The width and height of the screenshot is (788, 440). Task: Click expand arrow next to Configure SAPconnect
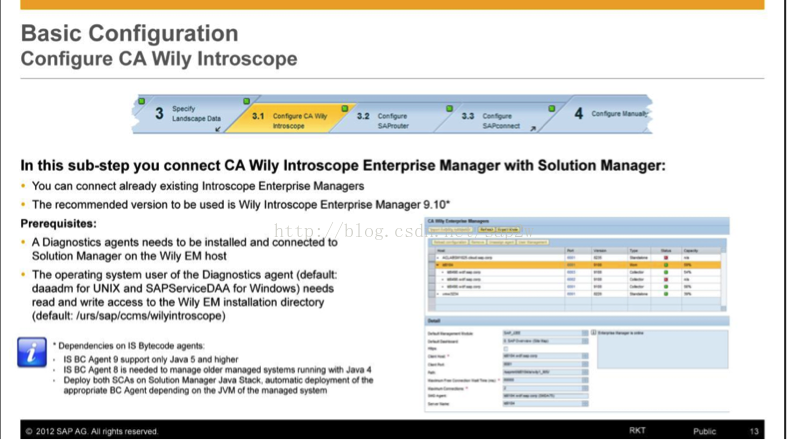tap(533, 129)
